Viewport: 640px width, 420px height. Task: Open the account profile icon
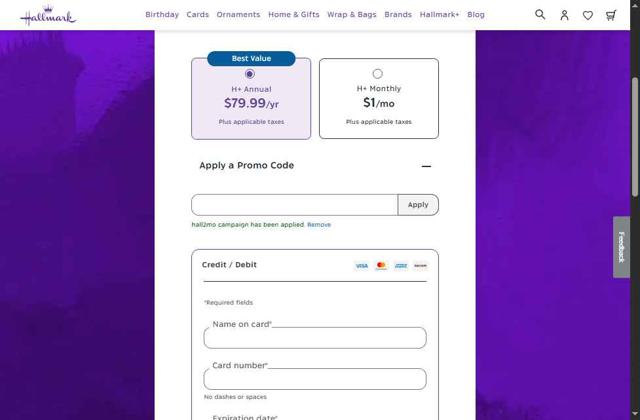click(564, 15)
